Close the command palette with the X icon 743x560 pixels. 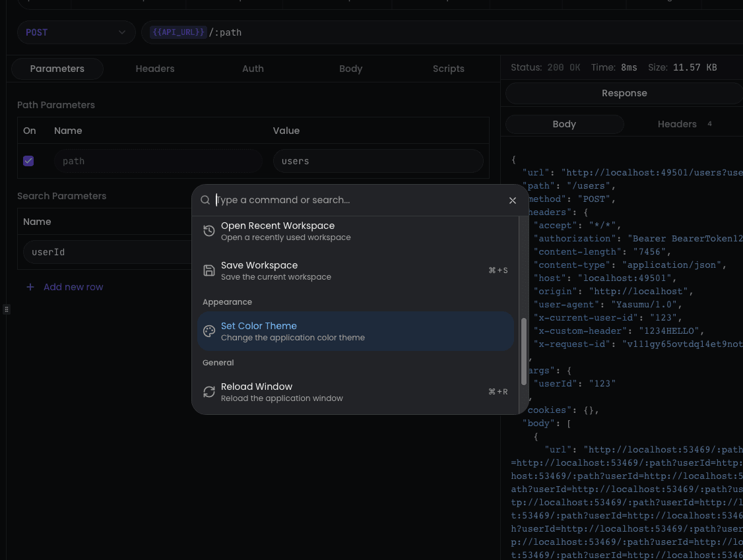[x=513, y=201]
